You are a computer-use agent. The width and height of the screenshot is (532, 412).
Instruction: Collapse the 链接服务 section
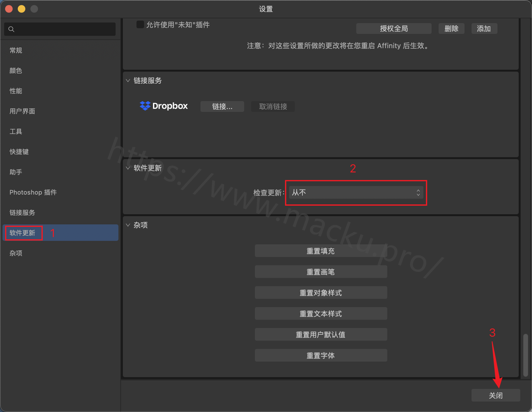point(128,80)
